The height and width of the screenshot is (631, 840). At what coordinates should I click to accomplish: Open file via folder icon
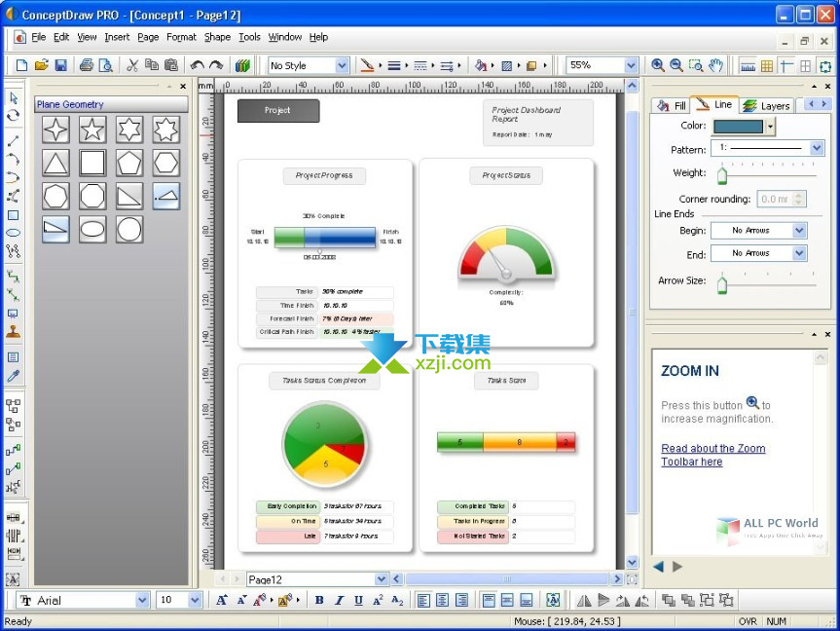point(41,65)
